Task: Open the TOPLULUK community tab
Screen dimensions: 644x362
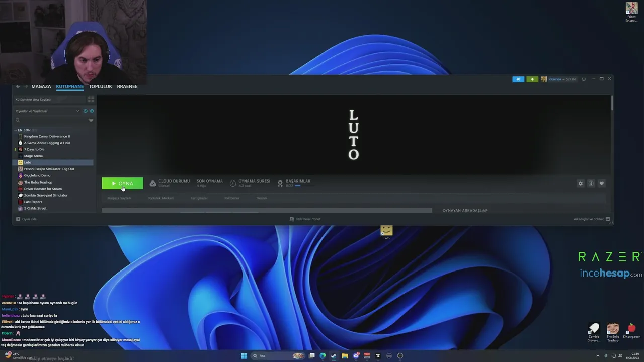Action: coord(100,86)
